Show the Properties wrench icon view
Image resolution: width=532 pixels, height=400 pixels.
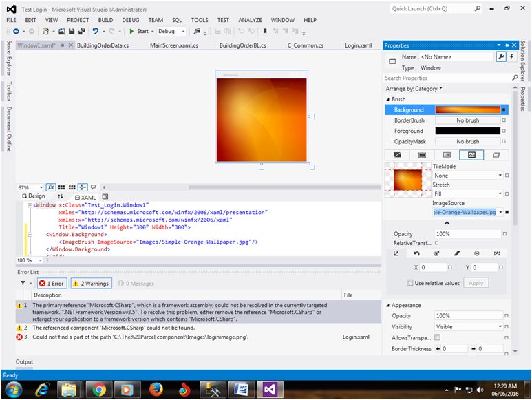click(x=501, y=56)
